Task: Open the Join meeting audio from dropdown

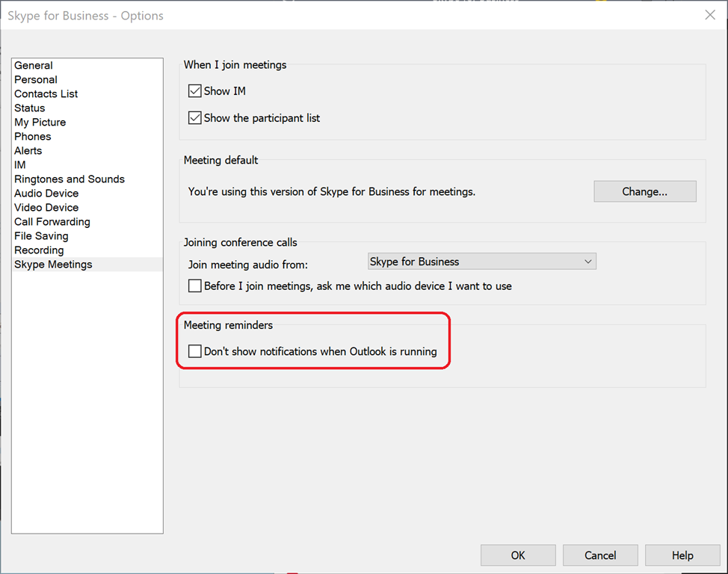Action: [x=482, y=262]
